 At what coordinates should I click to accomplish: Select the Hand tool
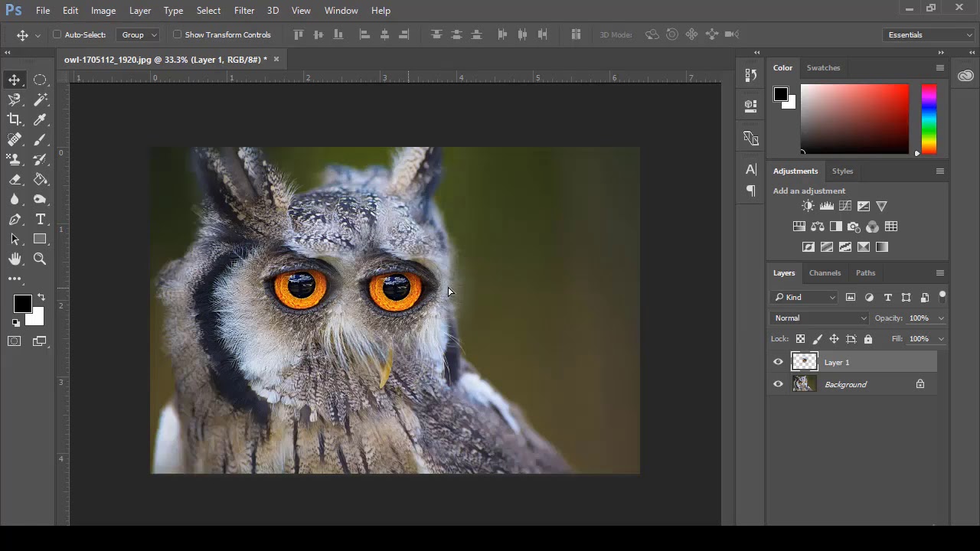coord(15,259)
